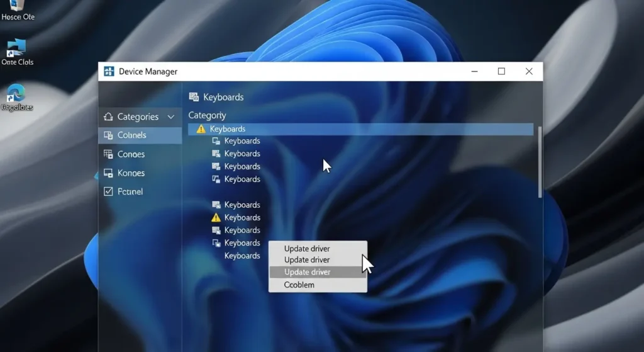Expand the Categories dropdown chevron
This screenshot has height=352, width=644.
pyautogui.click(x=170, y=116)
